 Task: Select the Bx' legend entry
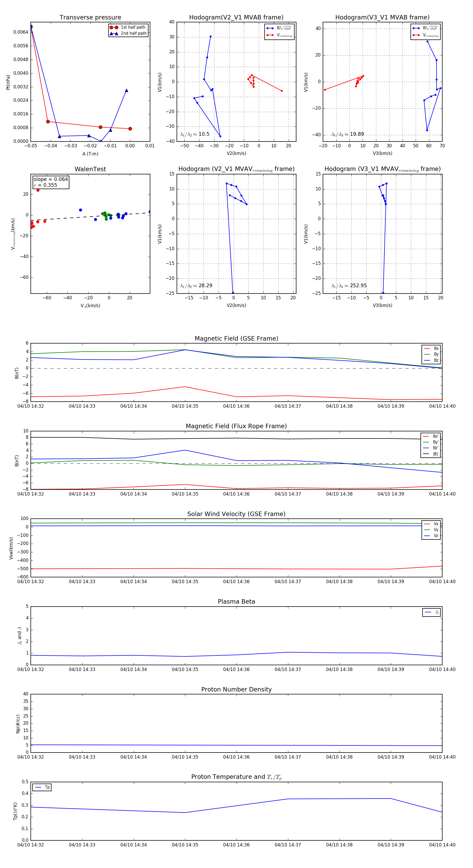431,436
